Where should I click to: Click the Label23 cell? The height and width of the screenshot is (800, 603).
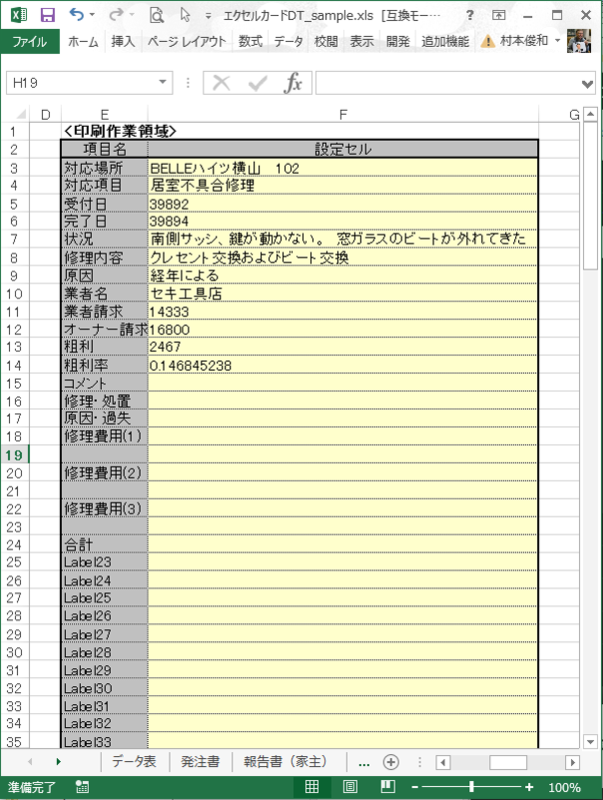[105, 562]
